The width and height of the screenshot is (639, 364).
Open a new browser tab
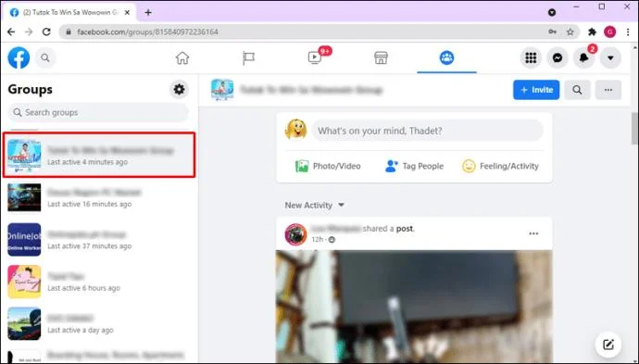pyautogui.click(x=148, y=13)
